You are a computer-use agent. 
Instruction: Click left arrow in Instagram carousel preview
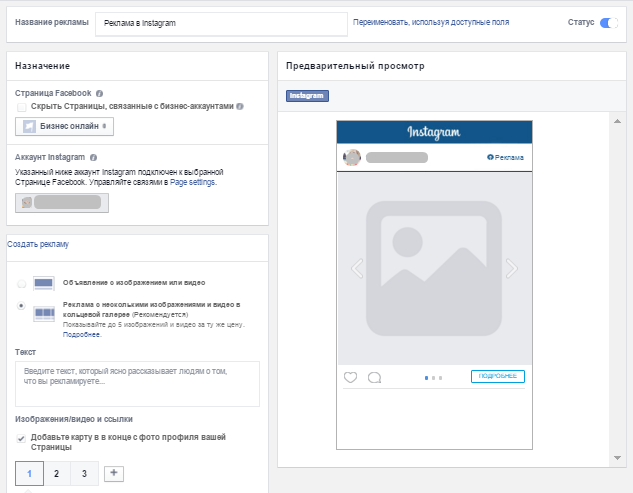coord(356,268)
